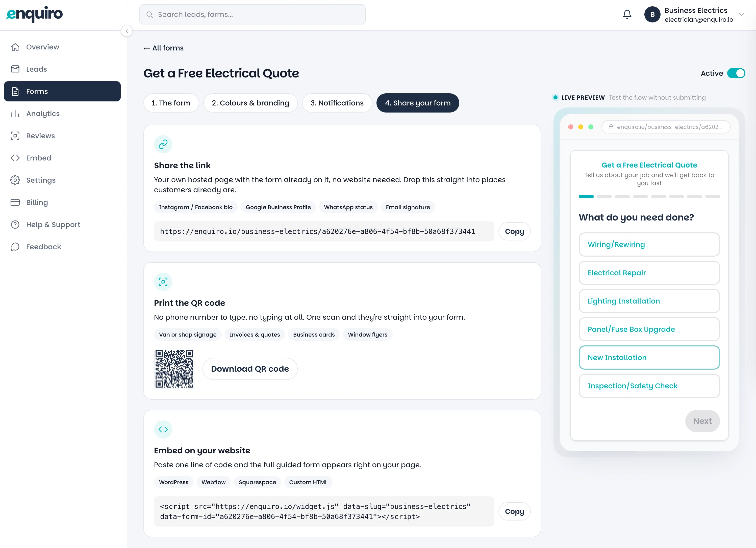The image size is (756, 548).
Task: Open the 2. Colours & branding tab
Action: [250, 103]
